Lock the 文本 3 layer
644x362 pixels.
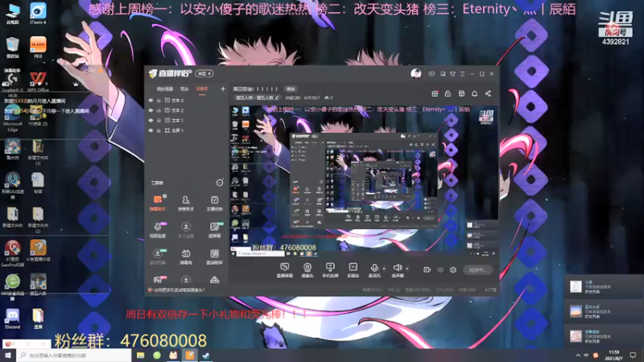[x=159, y=100]
